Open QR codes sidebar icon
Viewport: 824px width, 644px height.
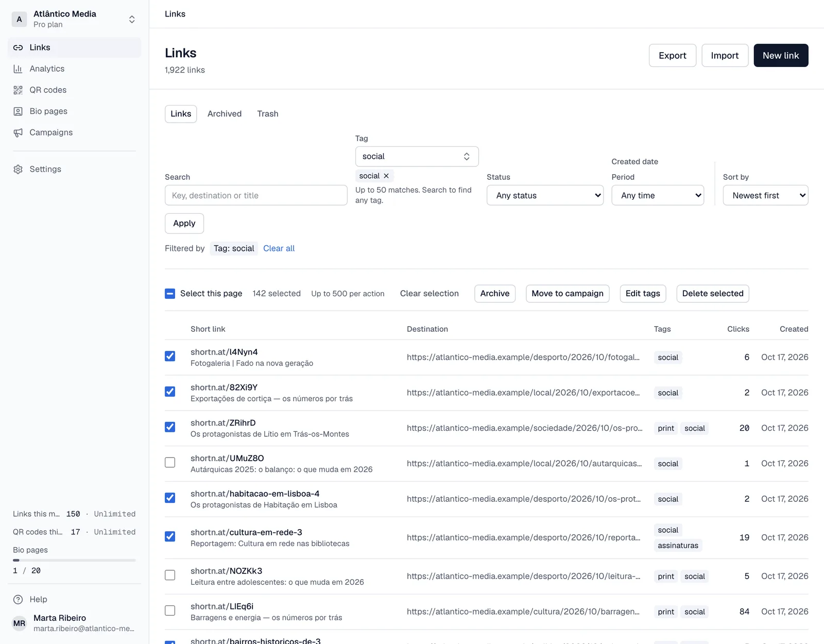[x=18, y=90]
